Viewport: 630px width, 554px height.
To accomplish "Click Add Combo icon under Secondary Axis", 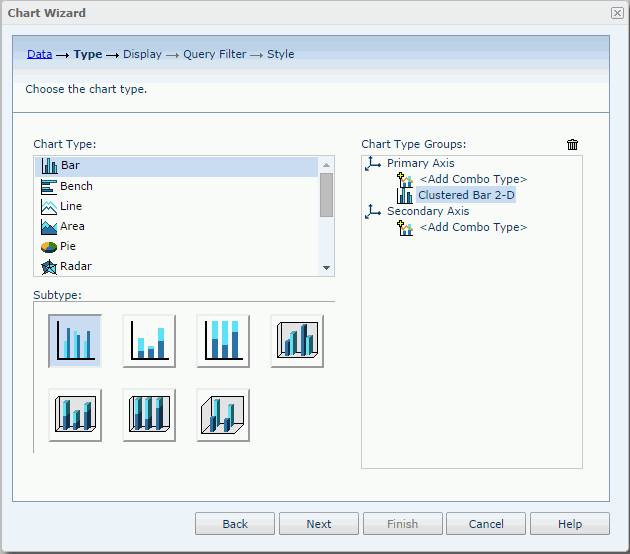I will pos(405,228).
